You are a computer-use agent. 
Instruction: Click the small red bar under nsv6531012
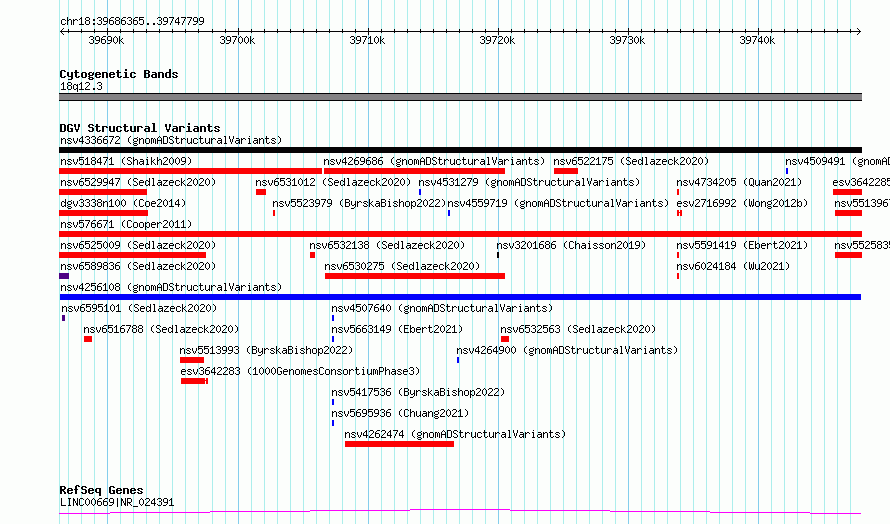[x=261, y=192]
